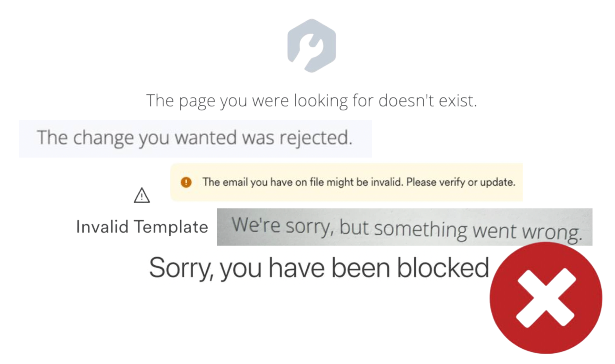Screen dimensions: 615x364
Task: Open the "something went wrong" photo
Action: [405, 227]
